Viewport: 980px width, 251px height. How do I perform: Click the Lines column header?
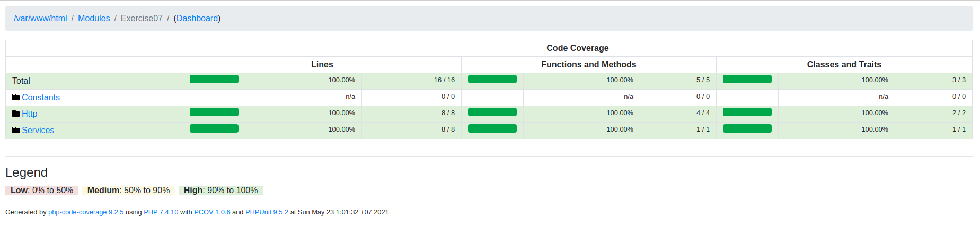coord(322,64)
